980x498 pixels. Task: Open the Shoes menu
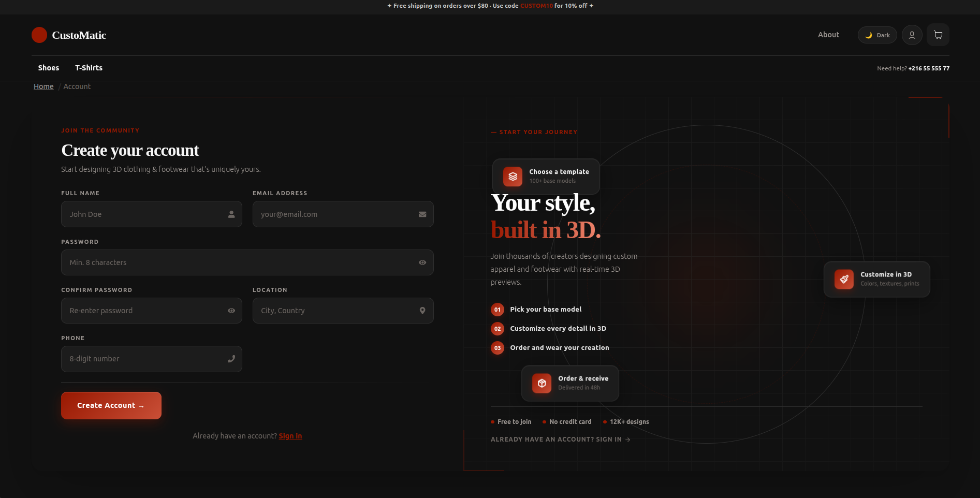(49, 68)
